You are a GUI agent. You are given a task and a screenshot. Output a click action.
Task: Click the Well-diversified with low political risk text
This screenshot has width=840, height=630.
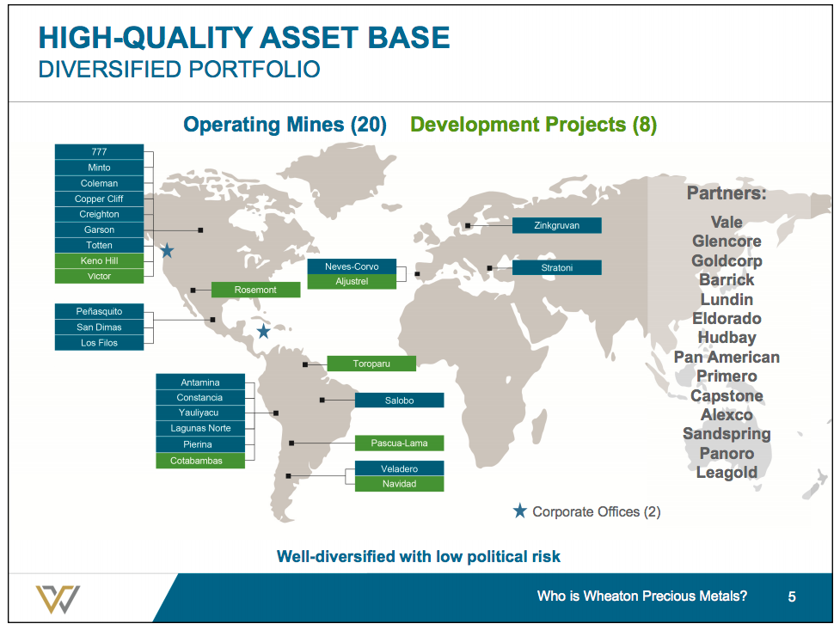(420, 556)
